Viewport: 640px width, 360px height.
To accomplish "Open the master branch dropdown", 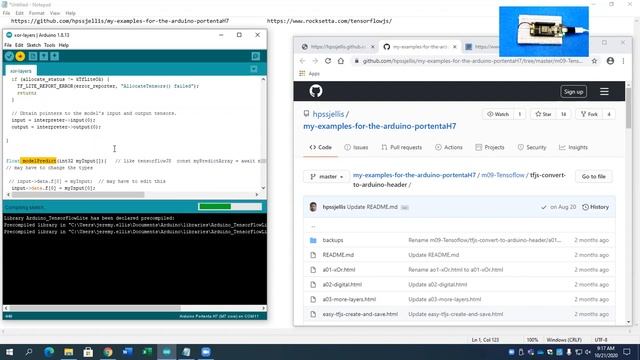I will tap(326, 177).
